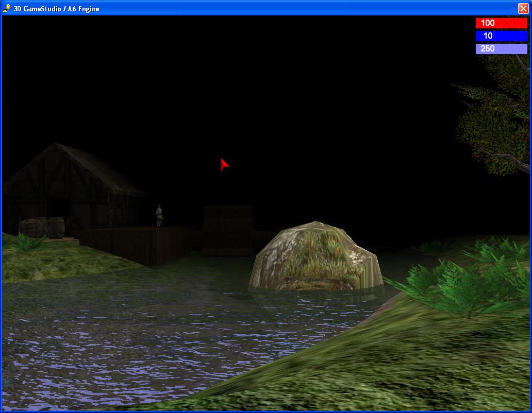Click the mossy boulder in the water

coord(316,256)
